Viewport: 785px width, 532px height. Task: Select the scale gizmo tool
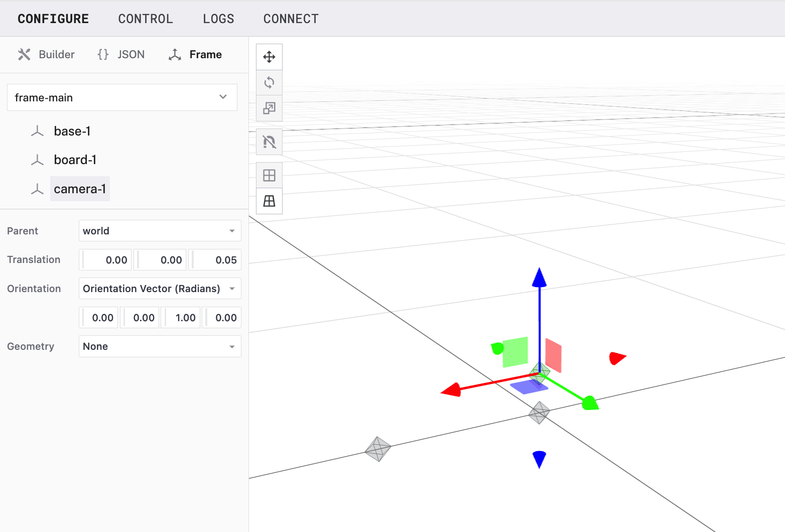[269, 108]
